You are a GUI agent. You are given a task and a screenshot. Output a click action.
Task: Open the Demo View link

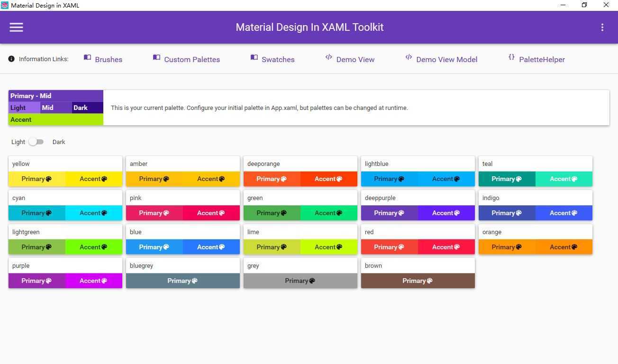[355, 59]
